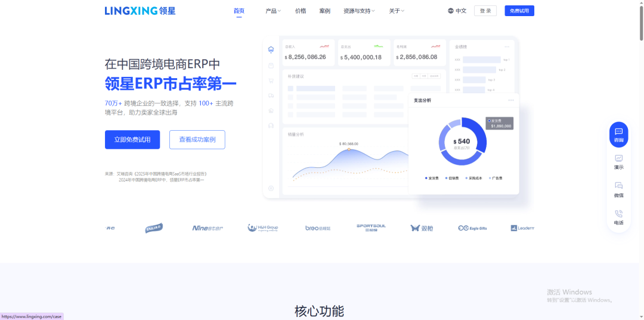Click the globe language icon
Image resolution: width=644 pixels, height=320 pixels.
(x=451, y=11)
